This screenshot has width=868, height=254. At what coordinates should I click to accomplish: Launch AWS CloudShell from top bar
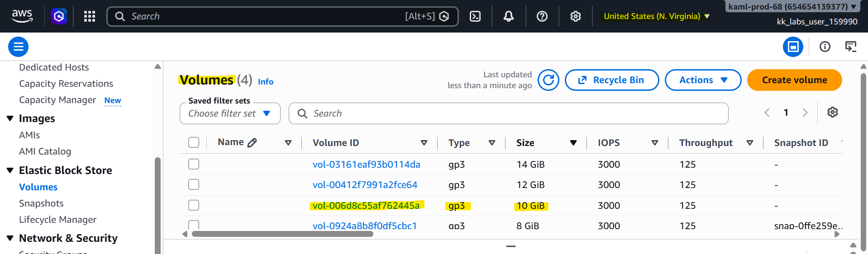pos(475,16)
